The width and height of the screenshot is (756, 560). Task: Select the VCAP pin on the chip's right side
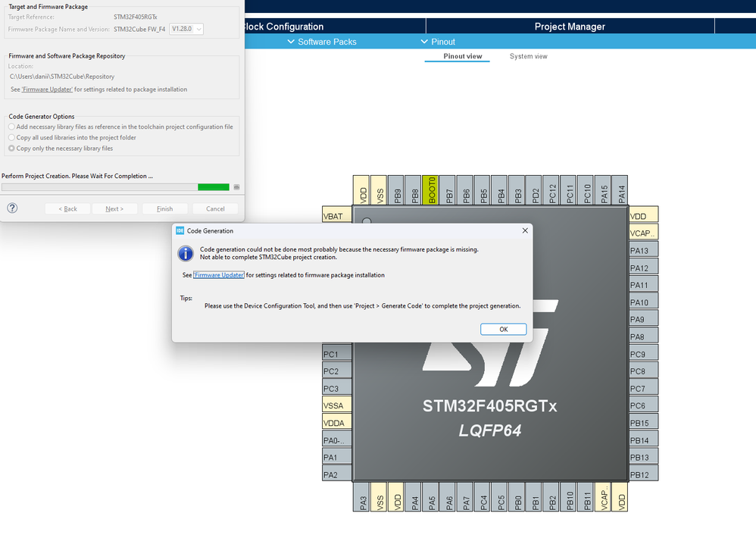pyautogui.click(x=644, y=233)
